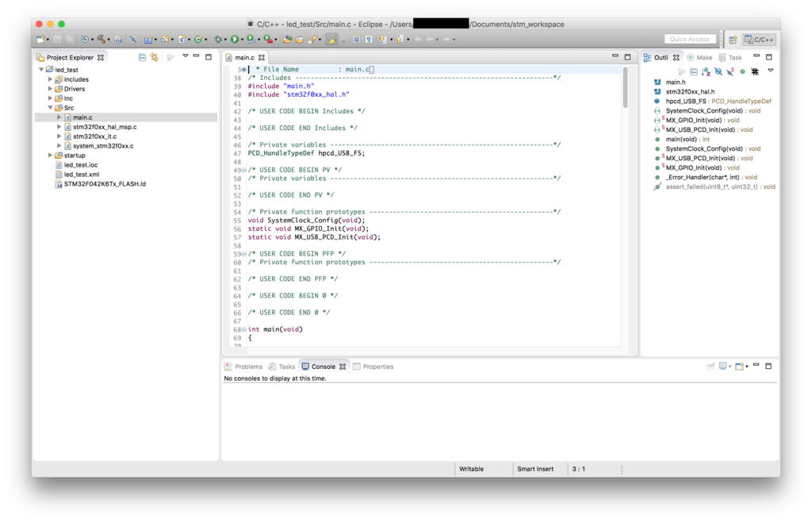Select the C/C++ perspective button

tap(759, 40)
